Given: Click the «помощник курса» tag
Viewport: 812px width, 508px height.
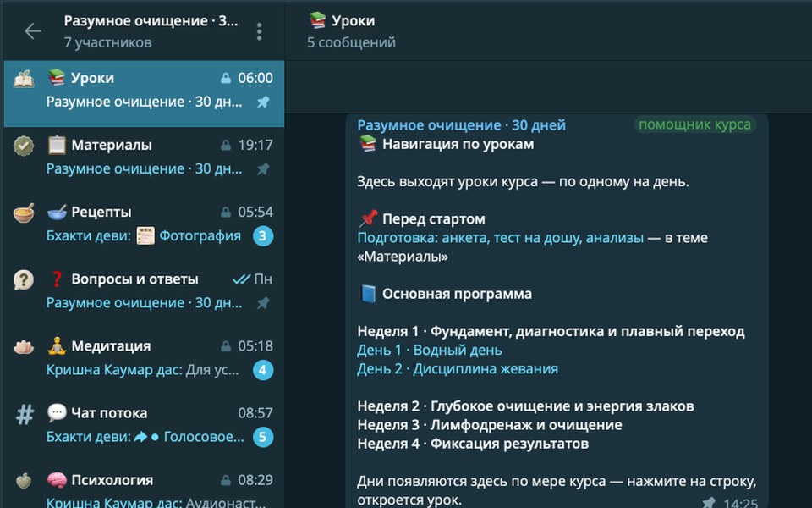Looking at the screenshot, I should click(x=694, y=125).
